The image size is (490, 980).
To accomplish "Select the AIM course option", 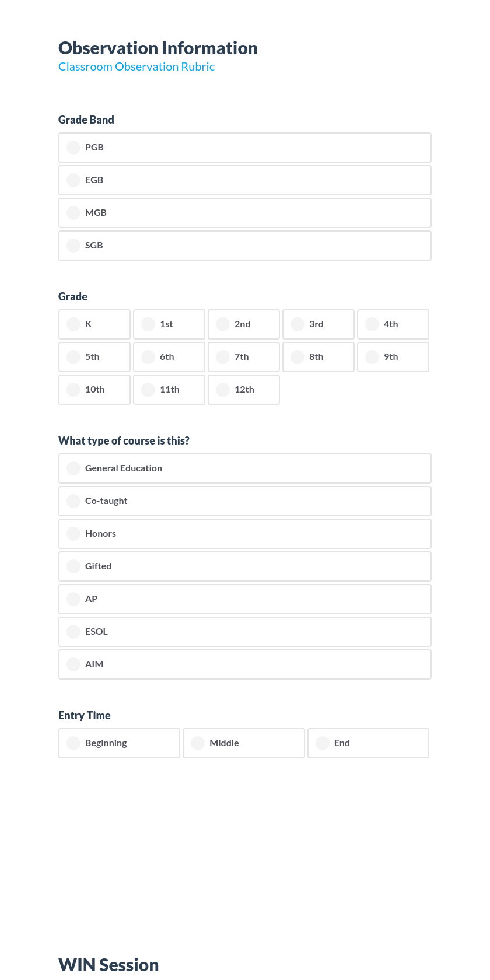I will pyautogui.click(x=245, y=664).
